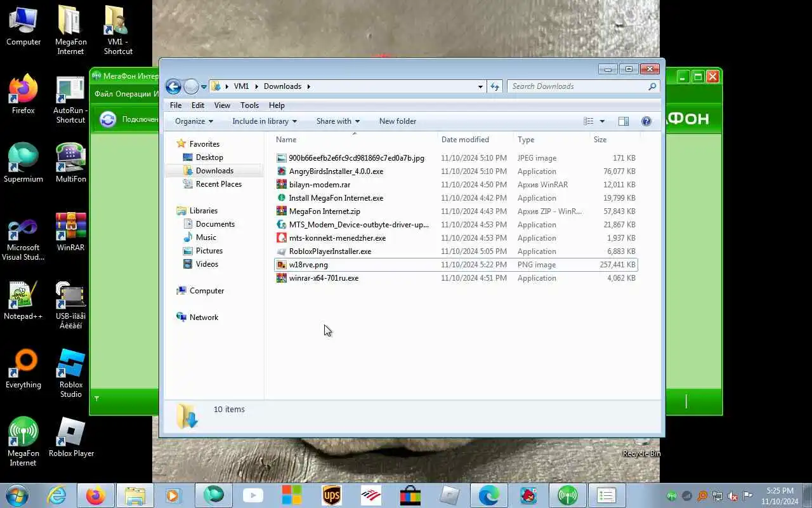Select the file MegaFon Internet.zip
812x508 pixels.
[324, 211]
